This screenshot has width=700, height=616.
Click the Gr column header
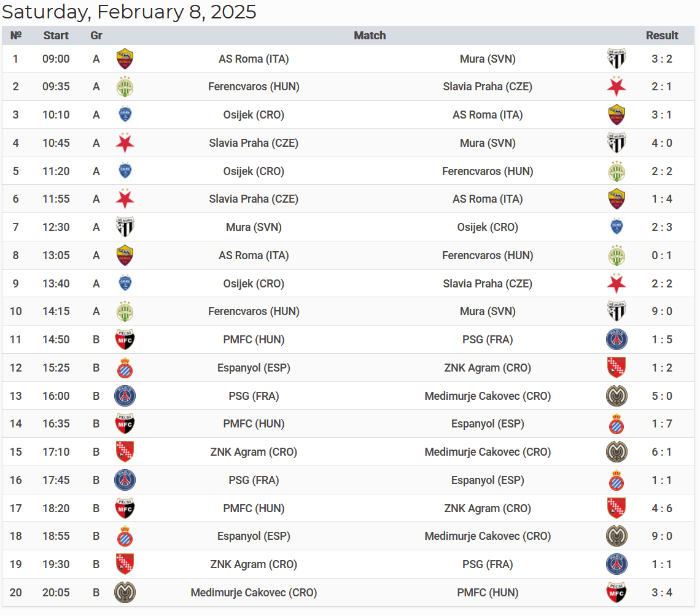(x=96, y=36)
